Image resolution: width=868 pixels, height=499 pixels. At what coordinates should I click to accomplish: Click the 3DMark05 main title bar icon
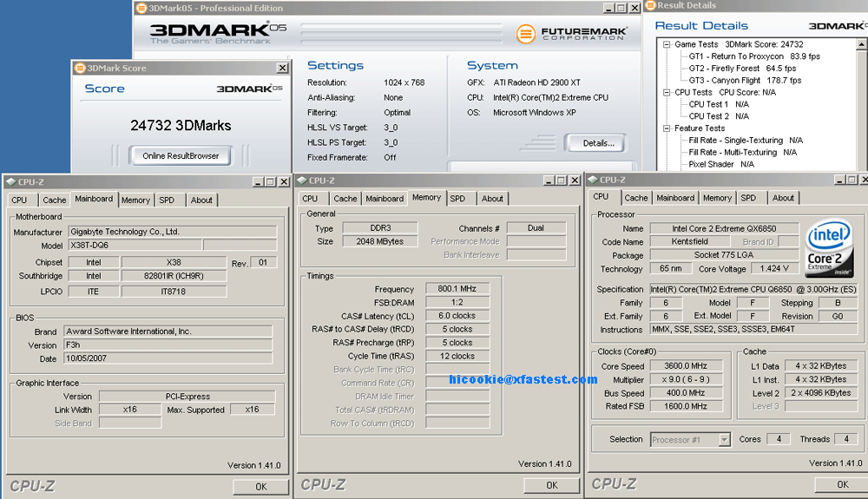pyautogui.click(x=141, y=8)
